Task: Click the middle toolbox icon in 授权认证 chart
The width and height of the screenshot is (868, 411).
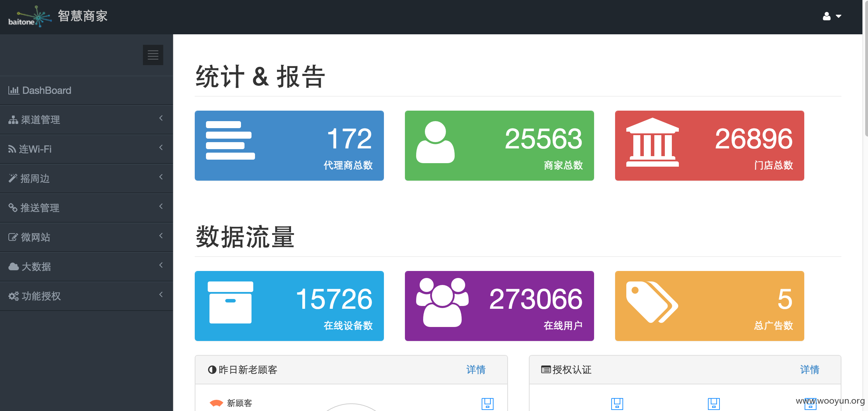Action: click(714, 404)
